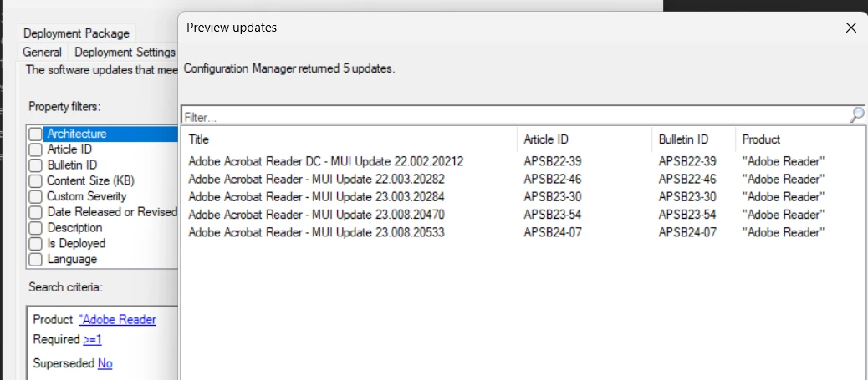Check the Bulletin ID property filter
This screenshot has height=380, width=868.
(35, 165)
